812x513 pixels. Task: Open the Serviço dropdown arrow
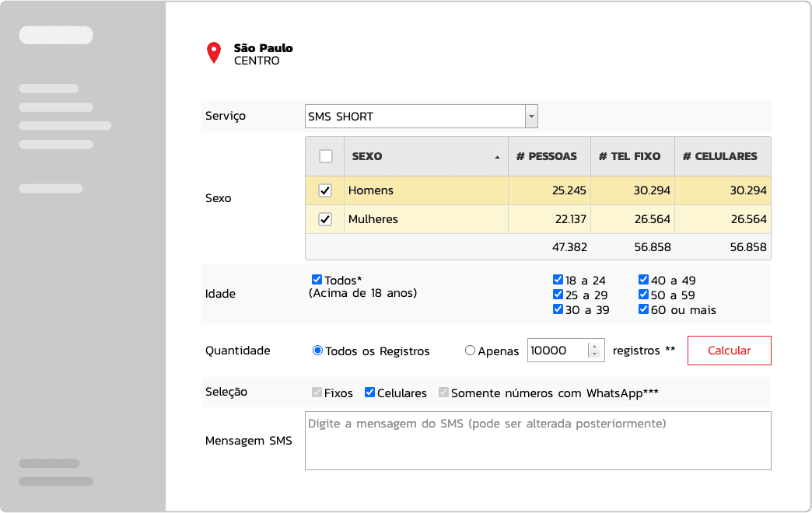[x=531, y=117]
